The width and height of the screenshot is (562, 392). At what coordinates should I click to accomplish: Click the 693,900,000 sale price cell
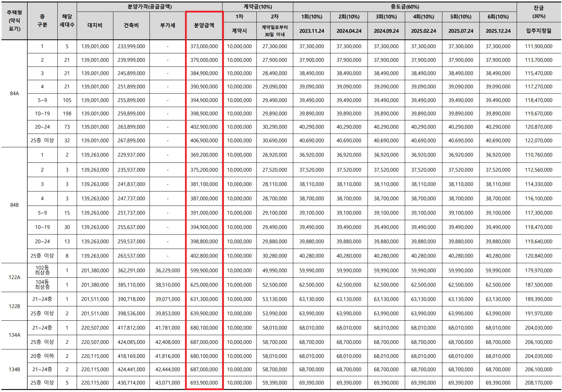click(x=204, y=383)
